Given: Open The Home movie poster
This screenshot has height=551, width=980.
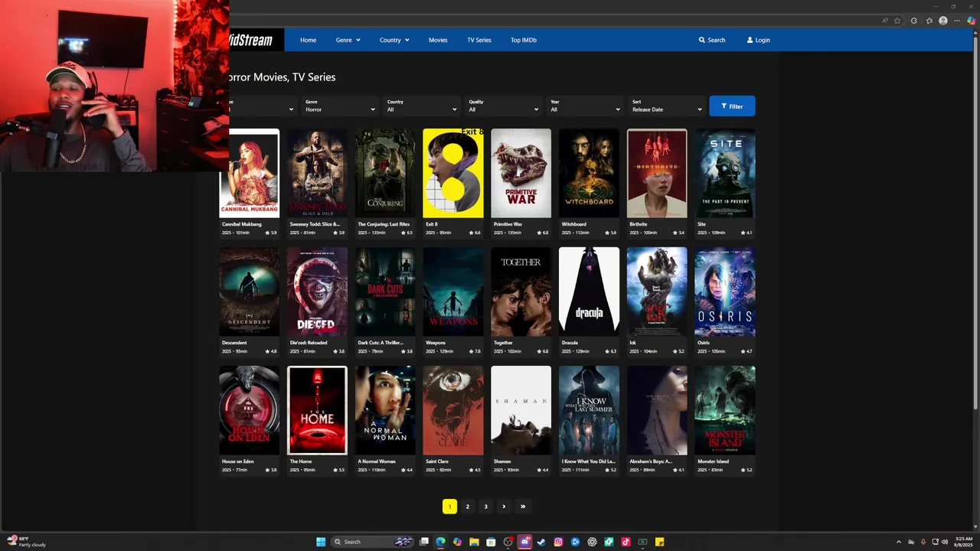Looking at the screenshot, I should coord(317,410).
